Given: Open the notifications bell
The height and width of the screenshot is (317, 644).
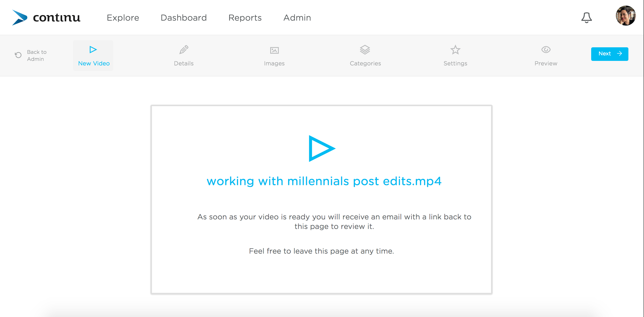Looking at the screenshot, I should point(586,18).
